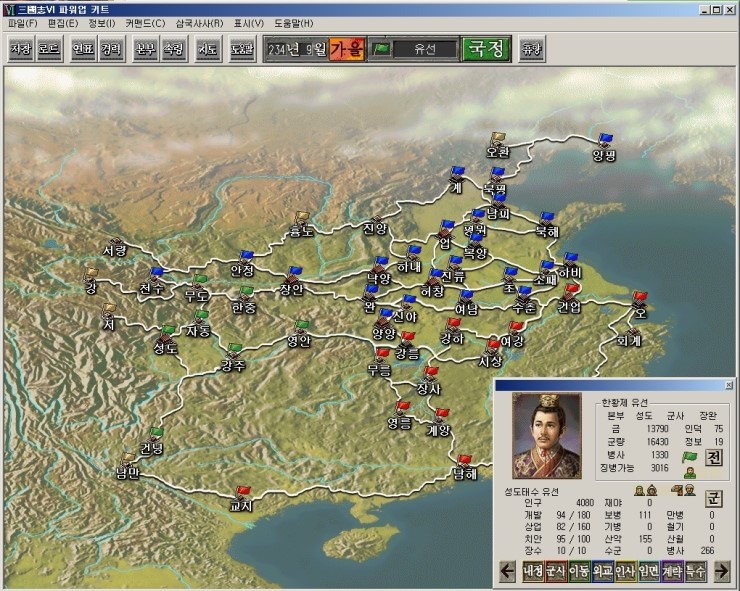Click the 유선 ruler portrait

[x=547, y=436]
